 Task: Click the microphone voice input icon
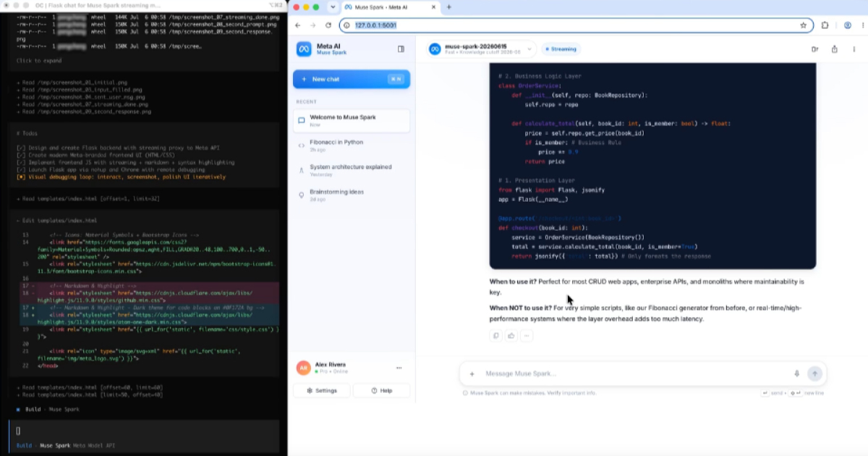(796, 373)
